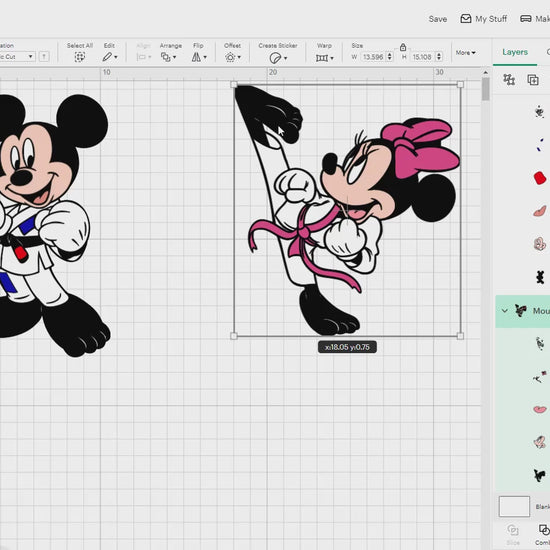
Task: Open the Offset dropdown arrow
Action: [239, 57]
